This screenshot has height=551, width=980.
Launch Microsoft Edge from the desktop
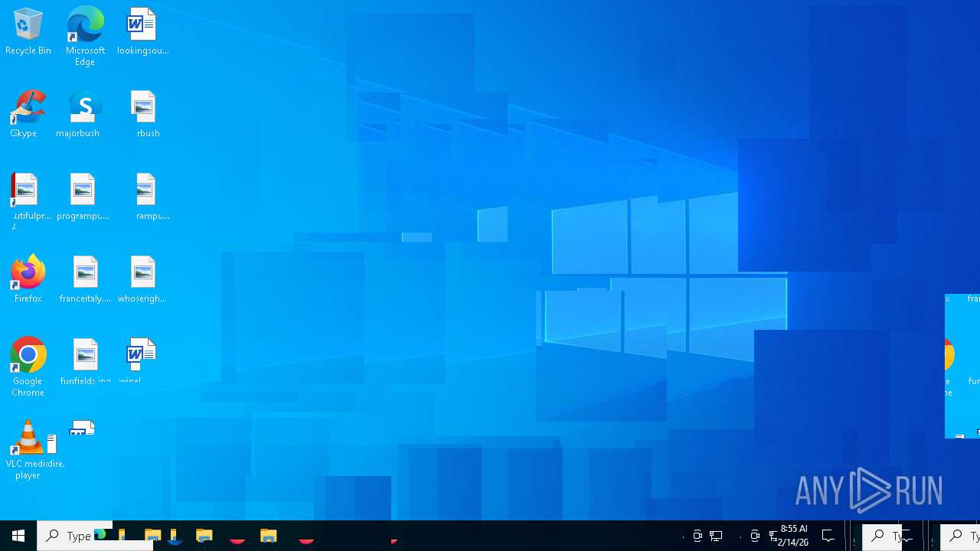pos(85,36)
